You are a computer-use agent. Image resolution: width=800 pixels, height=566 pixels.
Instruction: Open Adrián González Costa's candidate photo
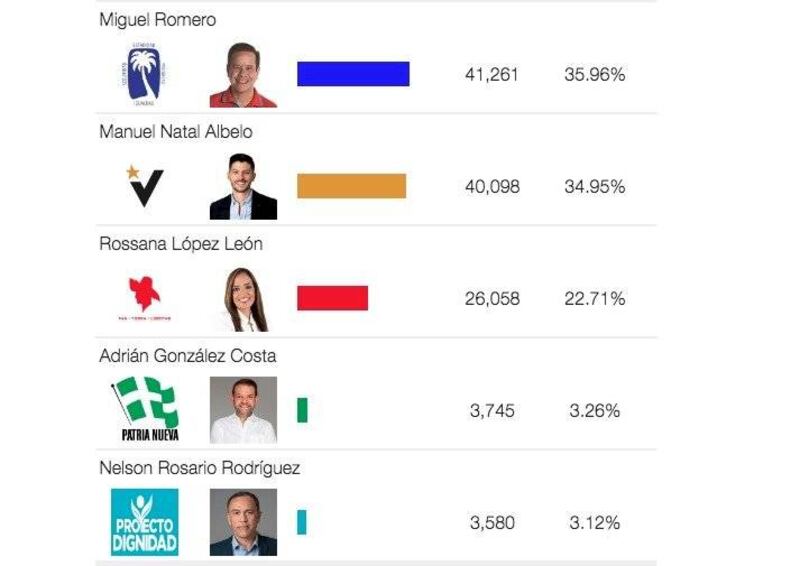[x=243, y=410]
